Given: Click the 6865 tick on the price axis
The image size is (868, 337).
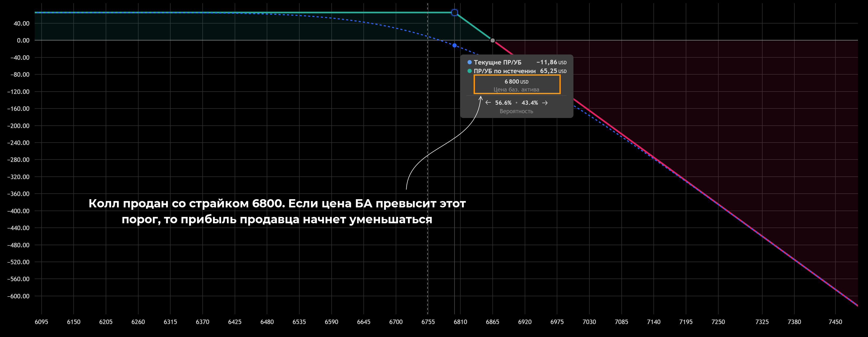Looking at the screenshot, I should (492, 322).
